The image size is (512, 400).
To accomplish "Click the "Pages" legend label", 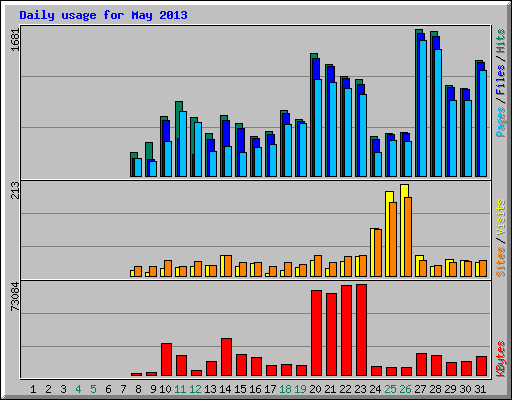I will tap(501, 122).
